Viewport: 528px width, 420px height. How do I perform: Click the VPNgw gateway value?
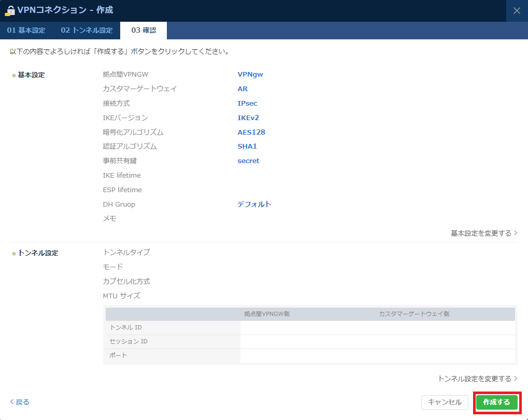pos(250,75)
